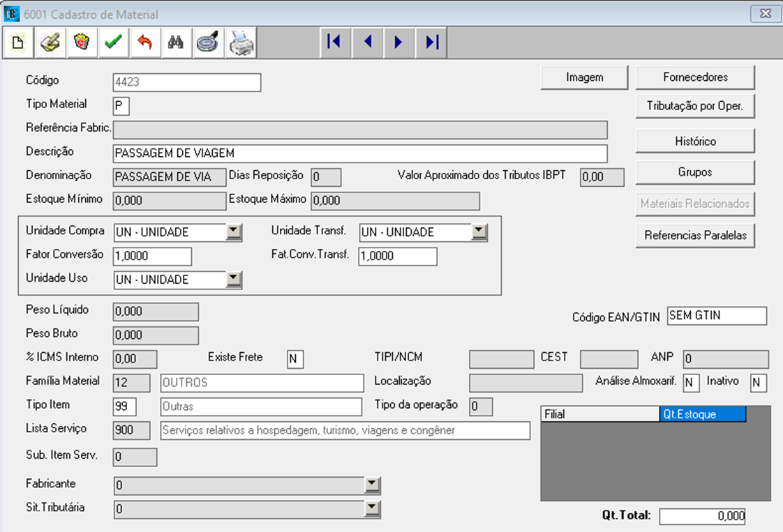Focus the Estoque Máximo field
The width and height of the screenshot is (783, 532).
(395, 201)
